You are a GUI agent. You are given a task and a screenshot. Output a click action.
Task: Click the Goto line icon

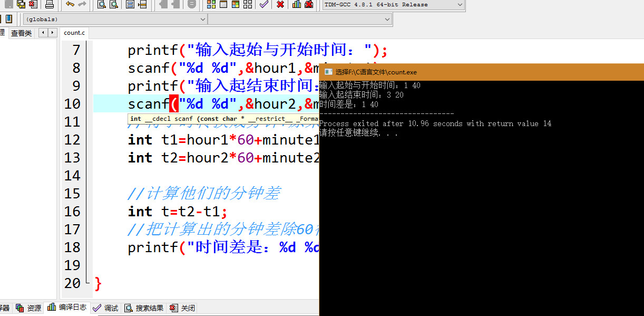[x=142, y=4]
